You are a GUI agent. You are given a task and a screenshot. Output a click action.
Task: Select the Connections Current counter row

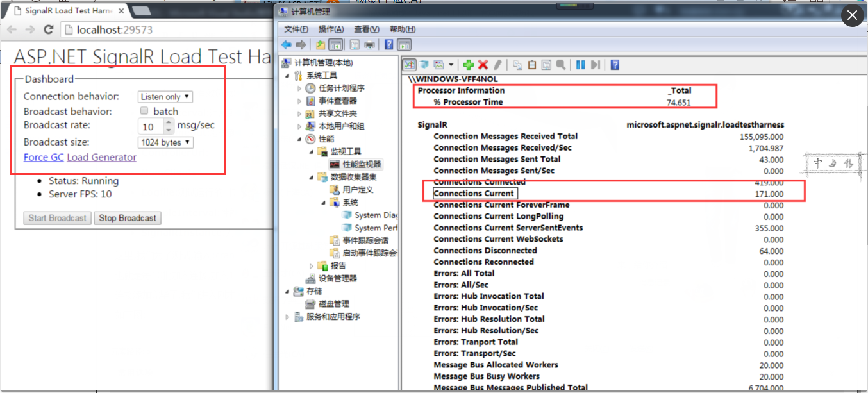609,194
